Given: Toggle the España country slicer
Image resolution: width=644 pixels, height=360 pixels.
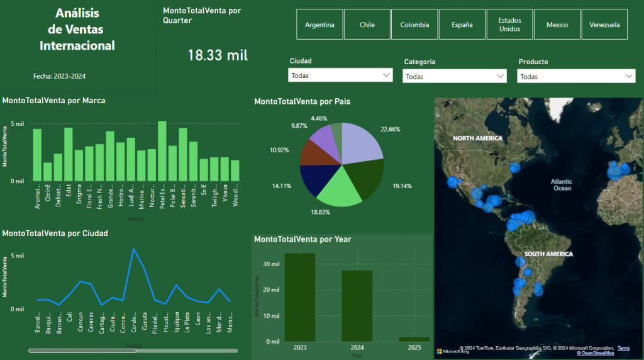Looking at the screenshot, I should click(462, 25).
